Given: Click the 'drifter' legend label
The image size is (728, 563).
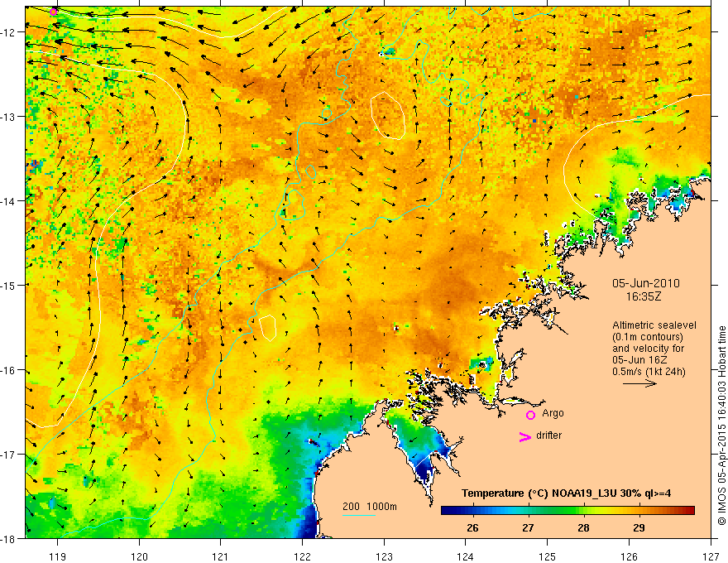Looking at the screenshot, I should 548,435.
